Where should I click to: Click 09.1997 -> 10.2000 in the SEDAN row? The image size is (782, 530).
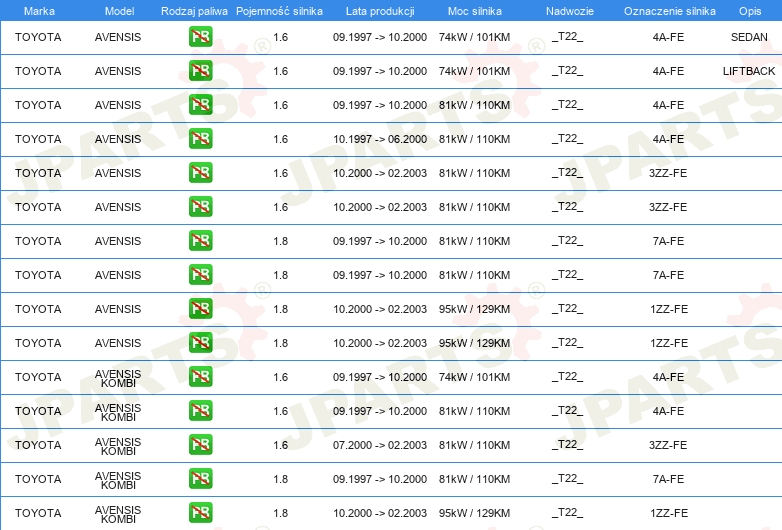(x=380, y=37)
